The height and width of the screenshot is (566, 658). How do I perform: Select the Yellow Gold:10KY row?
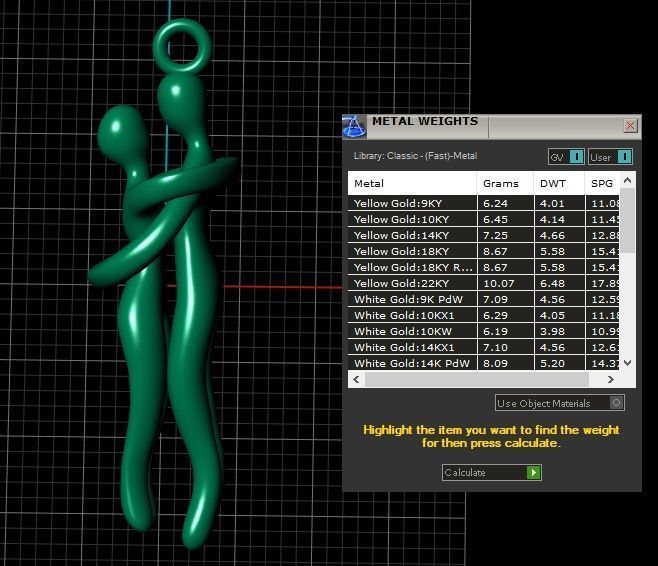tap(483, 219)
